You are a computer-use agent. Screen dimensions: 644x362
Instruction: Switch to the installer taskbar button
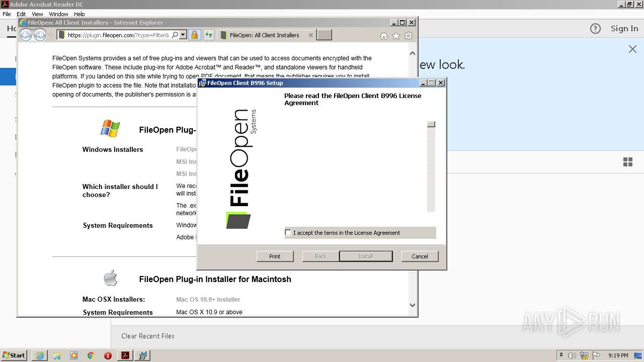pyautogui.click(x=143, y=355)
